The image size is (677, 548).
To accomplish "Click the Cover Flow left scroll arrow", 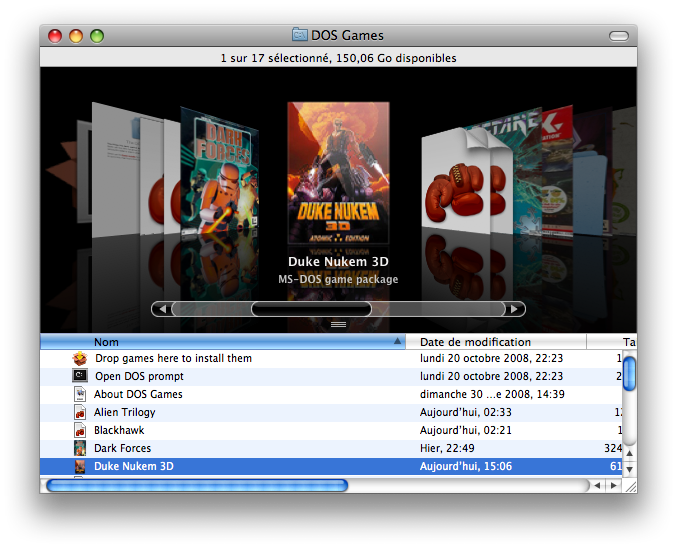I will [162, 309].
